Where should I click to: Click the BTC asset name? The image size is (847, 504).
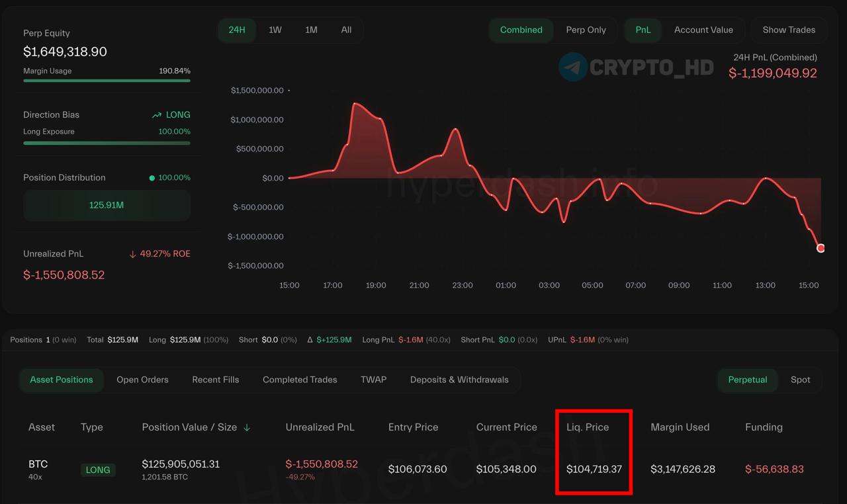click(38, 464)
